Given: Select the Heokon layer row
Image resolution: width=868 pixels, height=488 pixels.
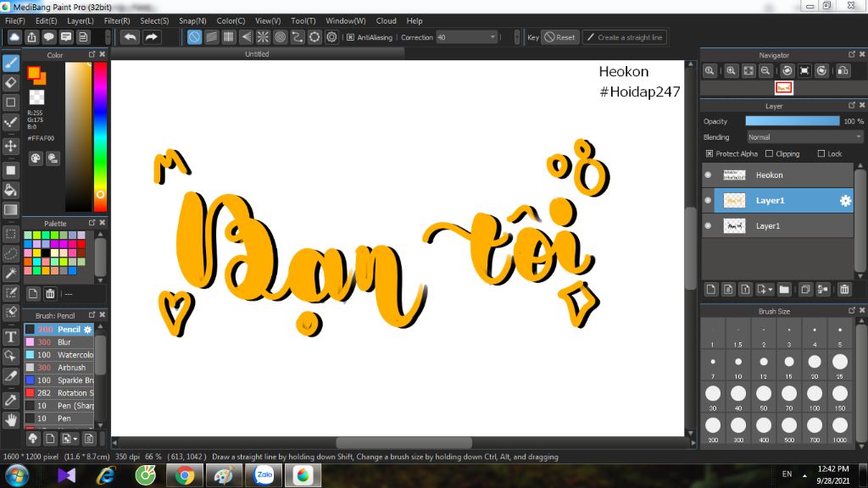Looking at the screenshot, I should (x=778, y=175).
